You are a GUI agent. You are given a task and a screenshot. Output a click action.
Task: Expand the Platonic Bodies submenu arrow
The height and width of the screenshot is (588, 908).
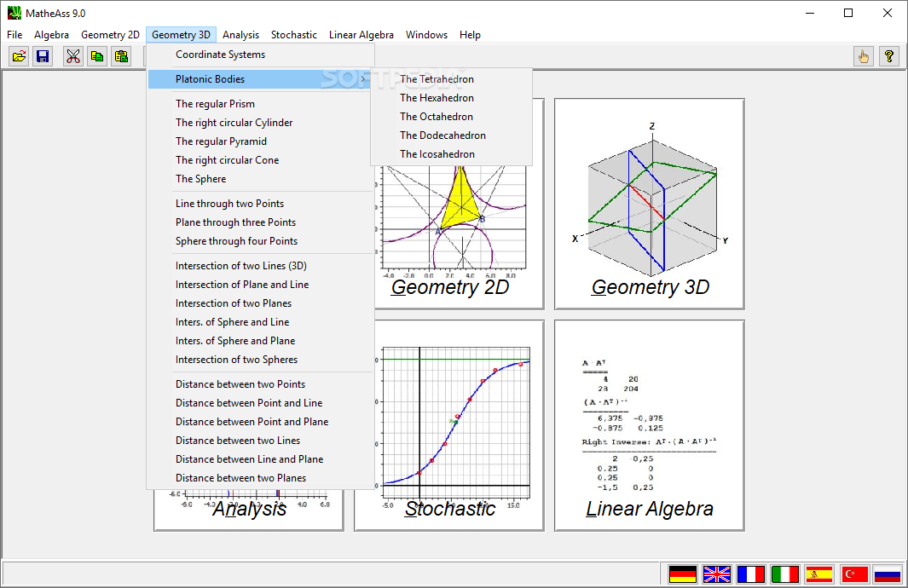pos(363,79)
